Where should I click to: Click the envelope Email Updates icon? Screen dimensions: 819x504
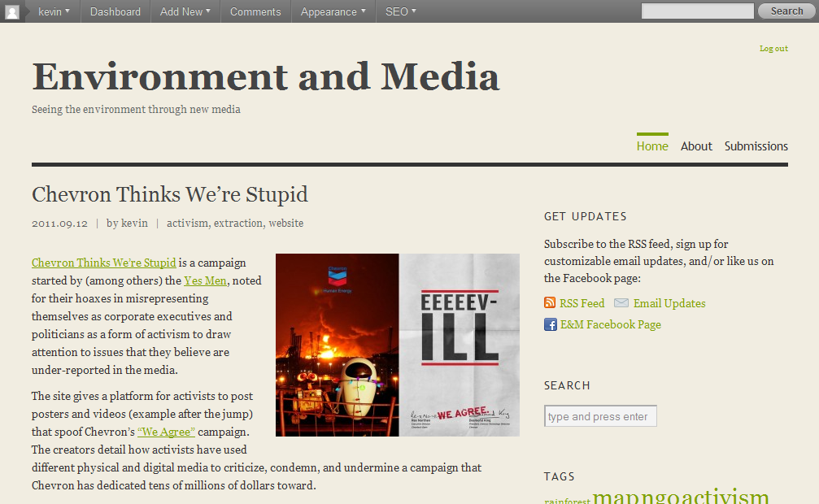621,303
